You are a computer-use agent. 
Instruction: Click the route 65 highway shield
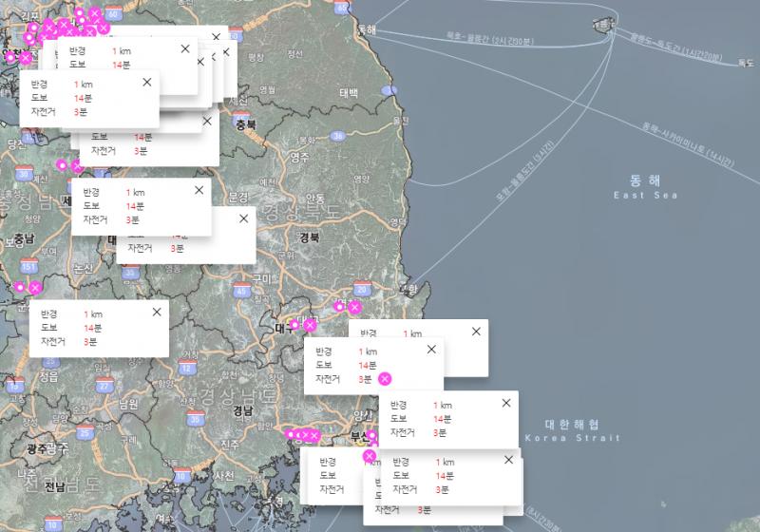tap(342, 7)
